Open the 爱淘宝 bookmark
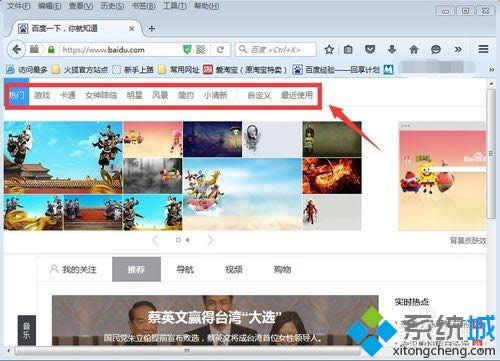 point(245,70)
